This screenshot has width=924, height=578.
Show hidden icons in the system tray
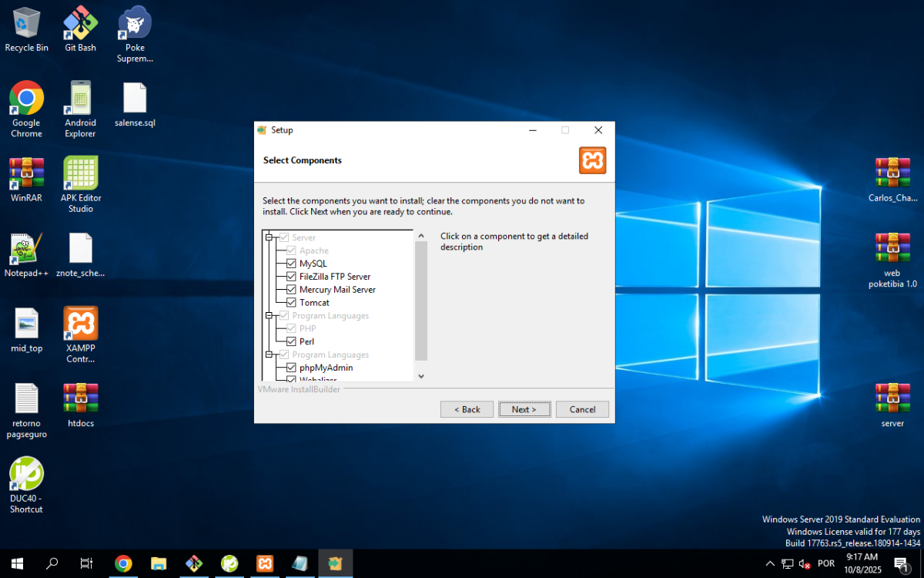pos(770,563)
